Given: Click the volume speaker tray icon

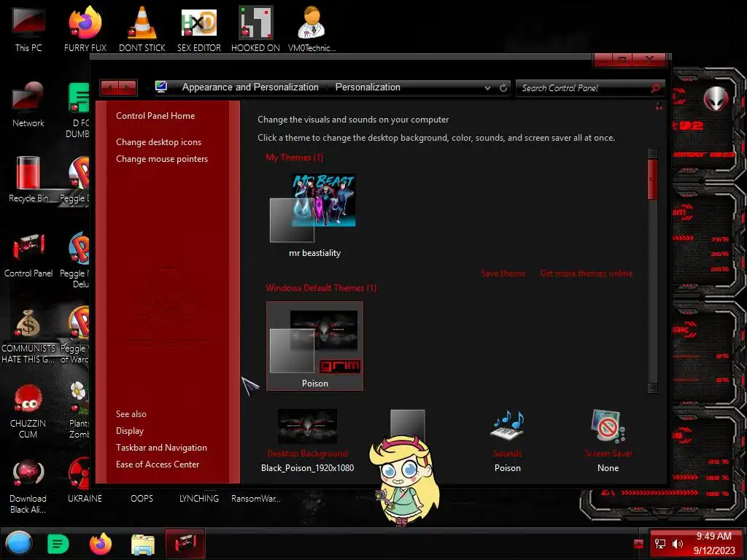Looking at the screenshot, I should [677, 544].
